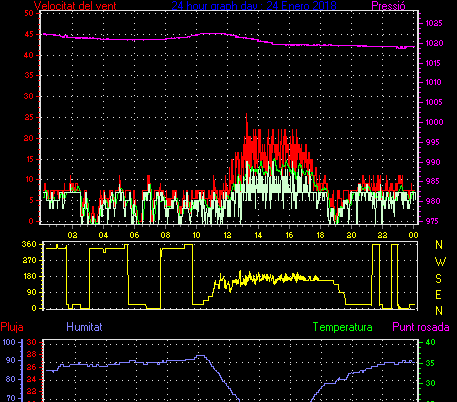This screenshot has width=457, height=402.
Task: Click the S compass letter beside direction graph
Action: (x=439, y=279)
